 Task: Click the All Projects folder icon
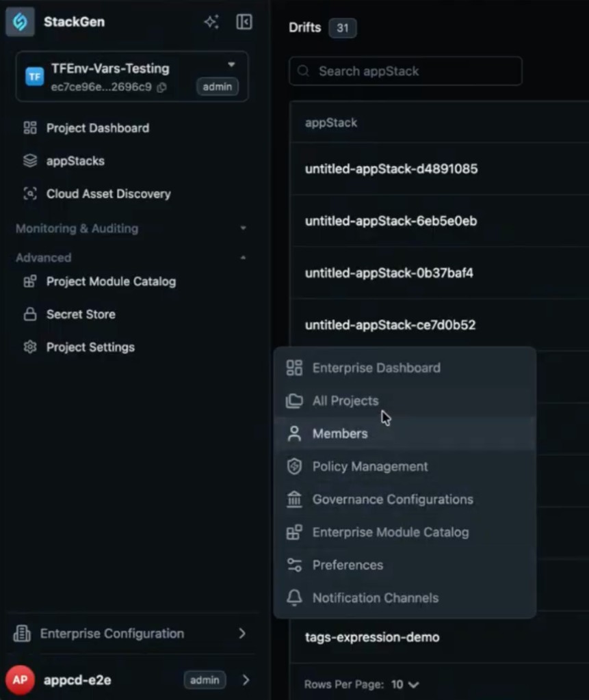pos(294,401)
